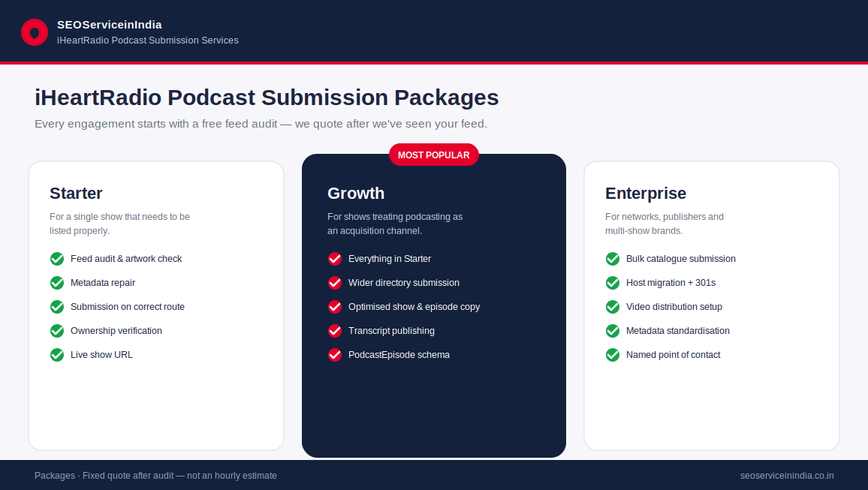Click the text Metadata repair

[103, 283]
